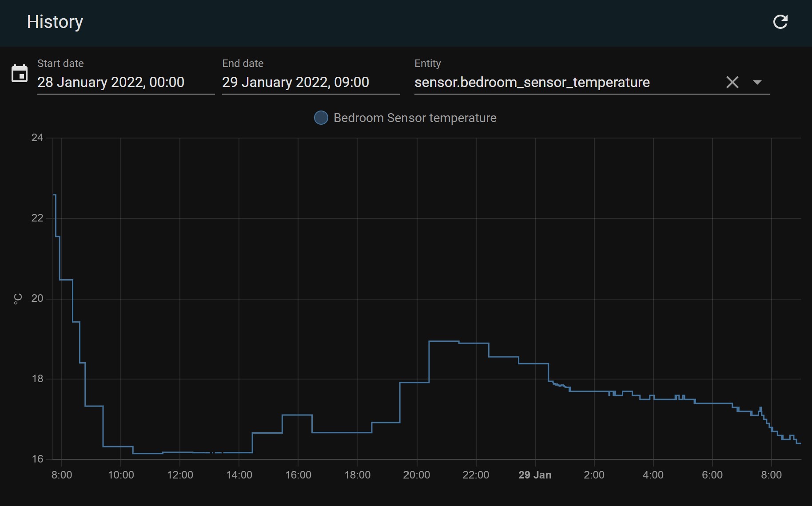
Task: Clear the selected entity with X icon
Action: click(732, 82)
